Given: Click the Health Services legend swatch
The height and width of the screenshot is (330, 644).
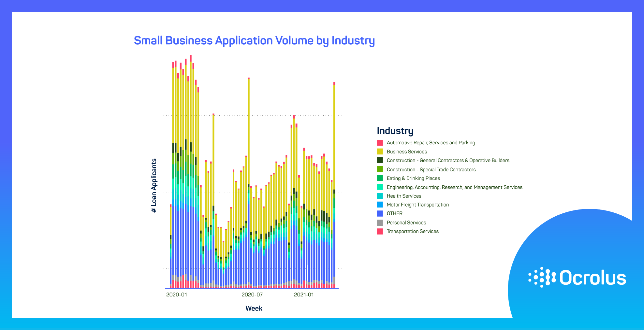Looking at the screenshot, I should [x=380, y=196].
